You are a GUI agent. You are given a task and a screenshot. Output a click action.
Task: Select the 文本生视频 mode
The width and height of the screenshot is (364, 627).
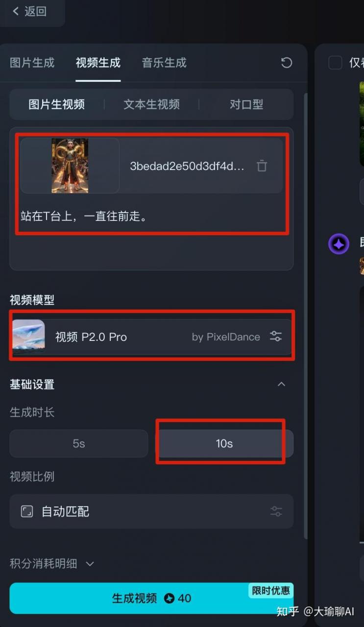151,104
